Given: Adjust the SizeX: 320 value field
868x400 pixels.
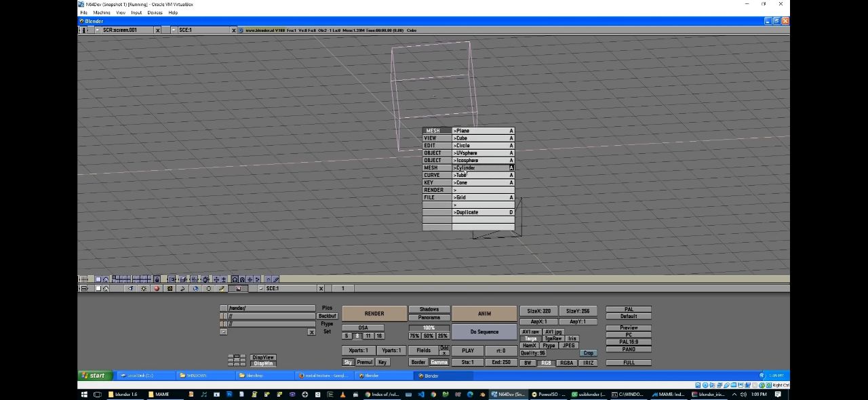Looking at the screenshot, I should (x=539, y=311).
